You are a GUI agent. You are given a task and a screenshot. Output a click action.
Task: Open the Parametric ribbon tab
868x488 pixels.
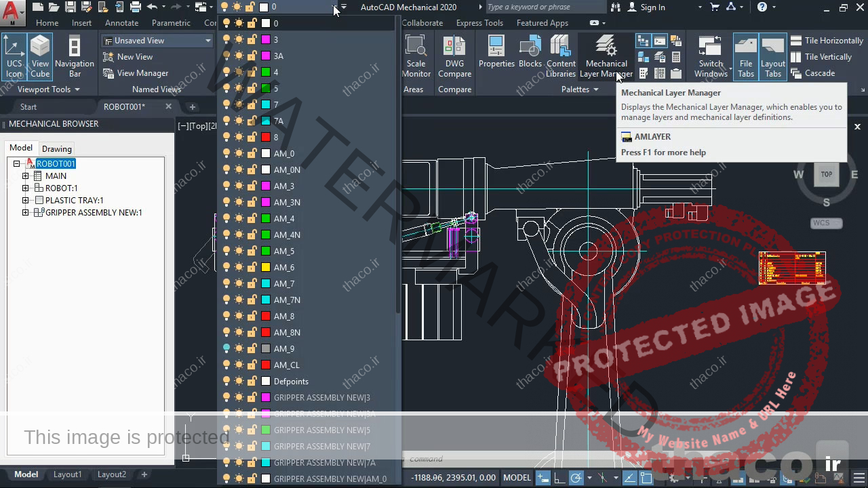pyautogui.click(x=171, y=23)
